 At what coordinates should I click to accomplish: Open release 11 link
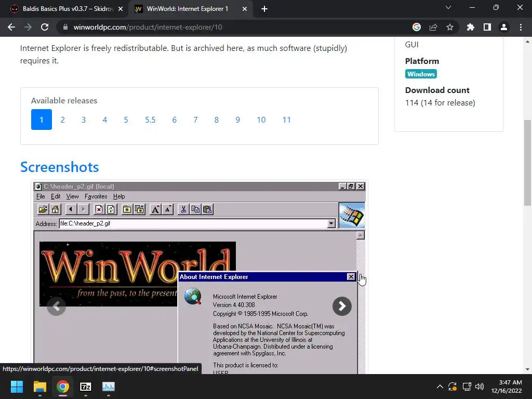coord(287,119)
